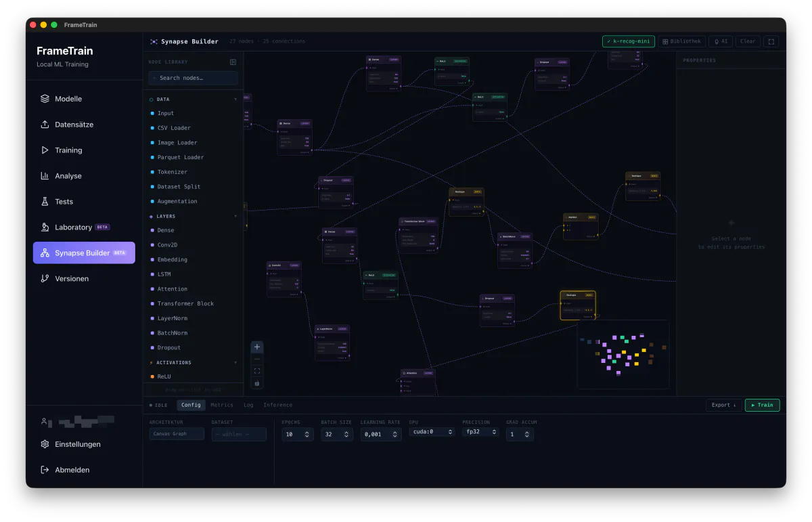Open the Synapse Builder sidebar item
The width and height of the screenshot is (812, 522).
click(x=84, y=253)
